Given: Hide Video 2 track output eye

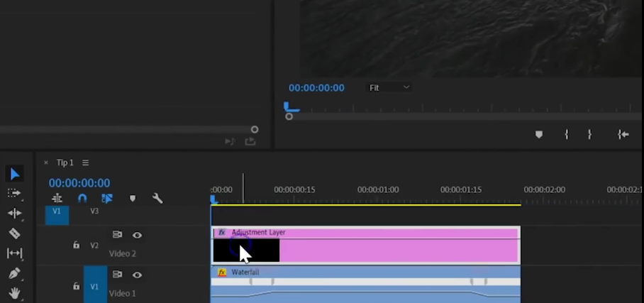Looking at the screenshot, I should pyautogui.click(x=137, y=236).
